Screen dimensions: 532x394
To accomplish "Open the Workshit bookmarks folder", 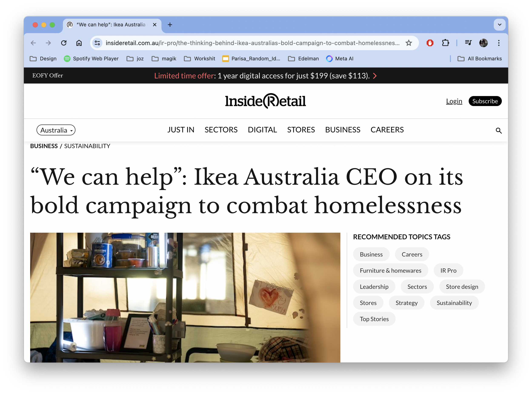I will 200,59.
